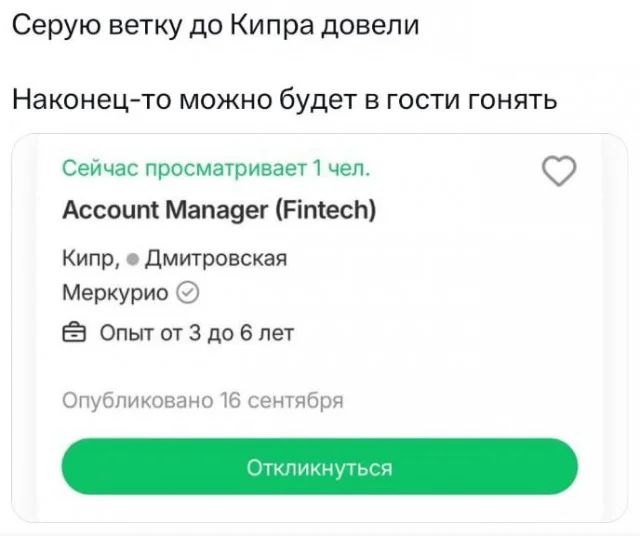The height and width of the screenshot is (536, 640).
Task: Open the Account Manager (Fintech) vacancy title
Action: 219,210
